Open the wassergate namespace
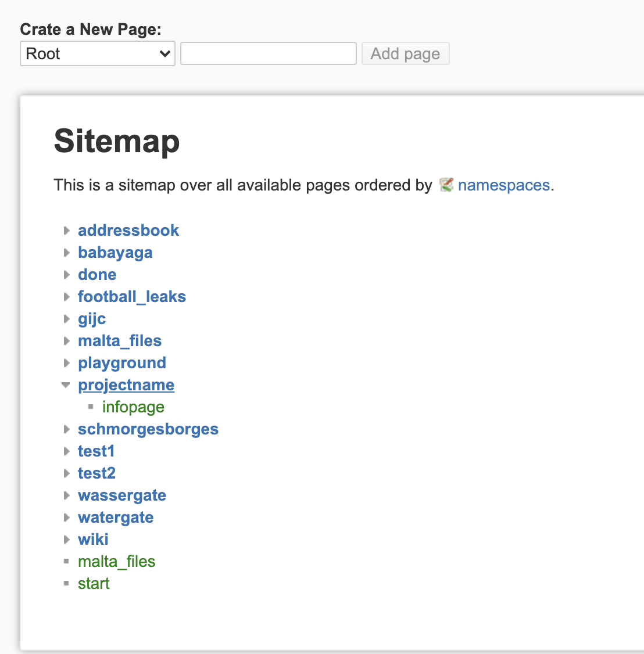644x654 pixels. coord(122,495)
